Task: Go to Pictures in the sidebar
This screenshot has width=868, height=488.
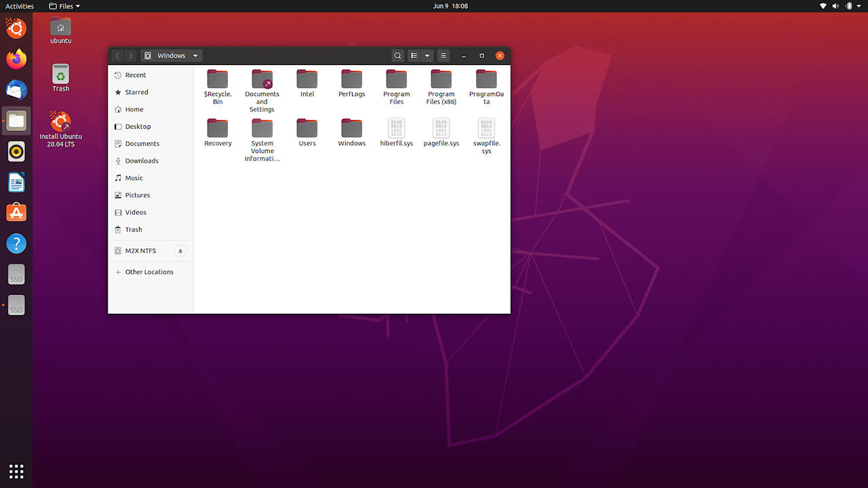Action: pos(151,195)
